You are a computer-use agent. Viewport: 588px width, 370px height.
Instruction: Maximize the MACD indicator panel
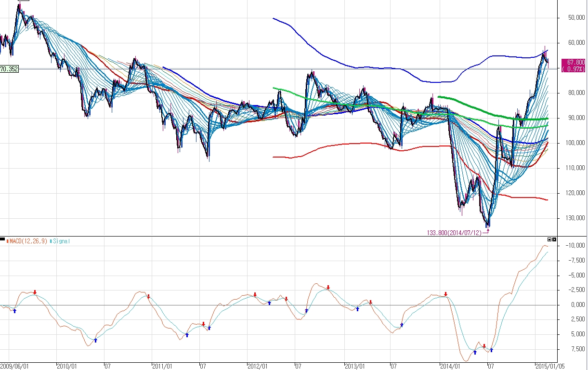pyautogui.click(x=549, y=239)
